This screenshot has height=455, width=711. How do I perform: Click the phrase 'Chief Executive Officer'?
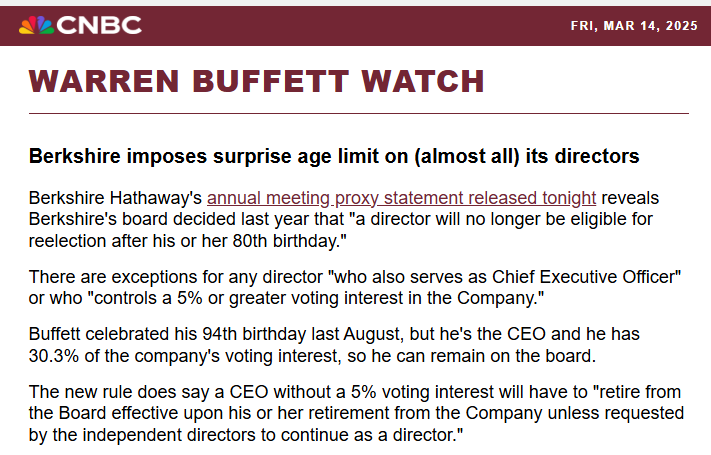(x=584, y=277)
